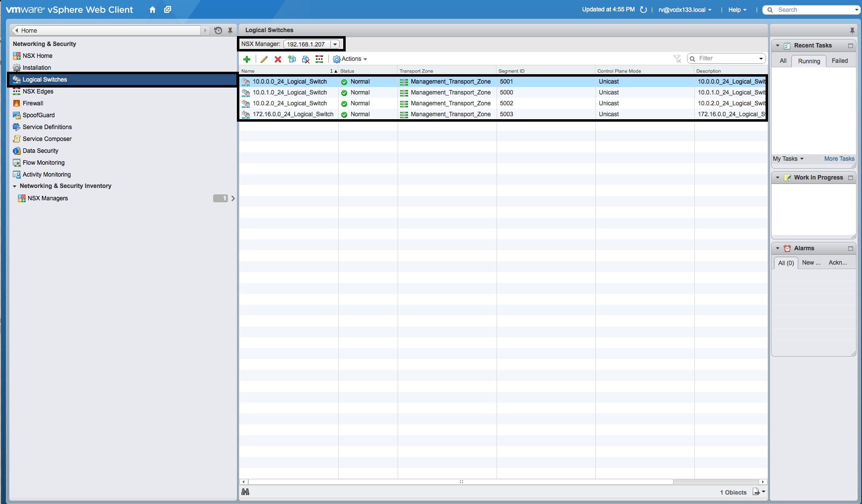
Task: Click the pencil edit icon in toolbar
Action: point(264,59)
